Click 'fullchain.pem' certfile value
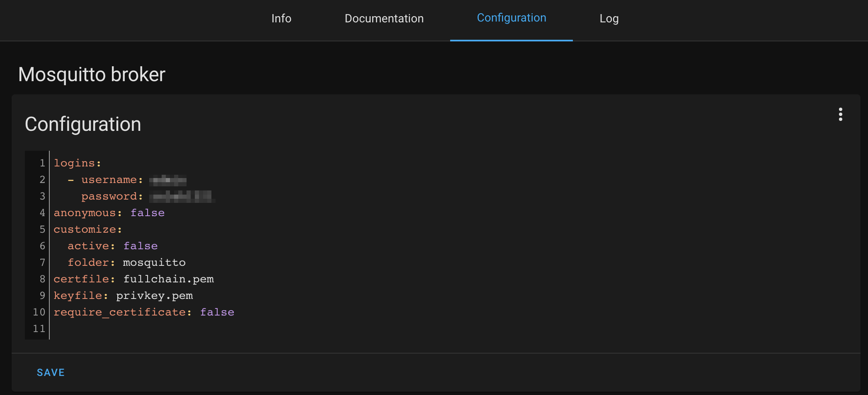Screen dimensions: 868x395 pos(169,279)
